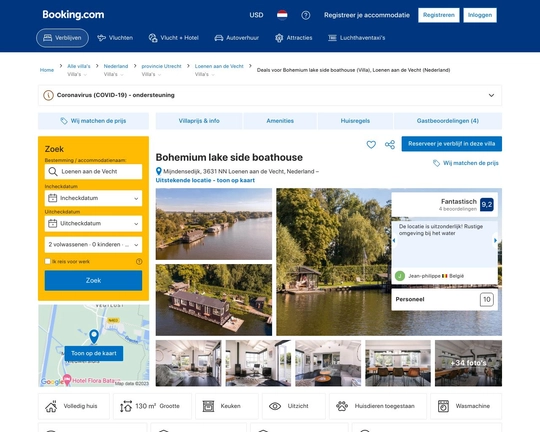Viewport: 540px width, 432px height.
Task: Click the Huisdieren toegestaan paw icon
Action: (342, 407)
